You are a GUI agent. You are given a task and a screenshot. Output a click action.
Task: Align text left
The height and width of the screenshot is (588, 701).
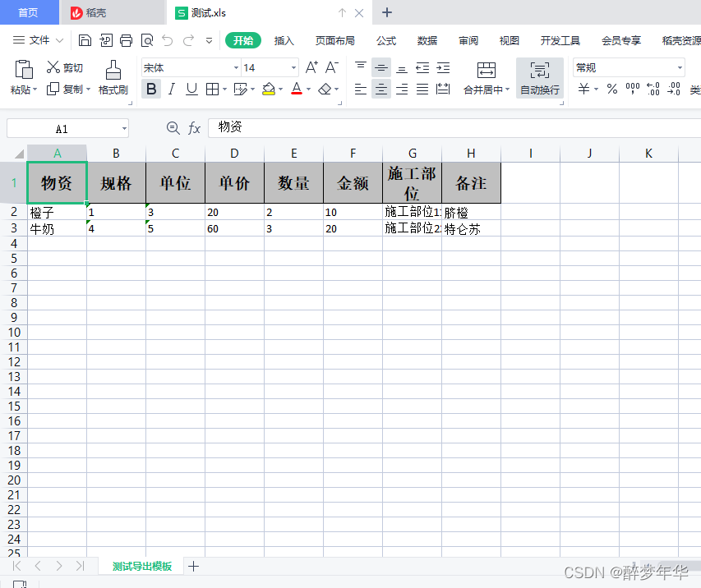[361, 89]
